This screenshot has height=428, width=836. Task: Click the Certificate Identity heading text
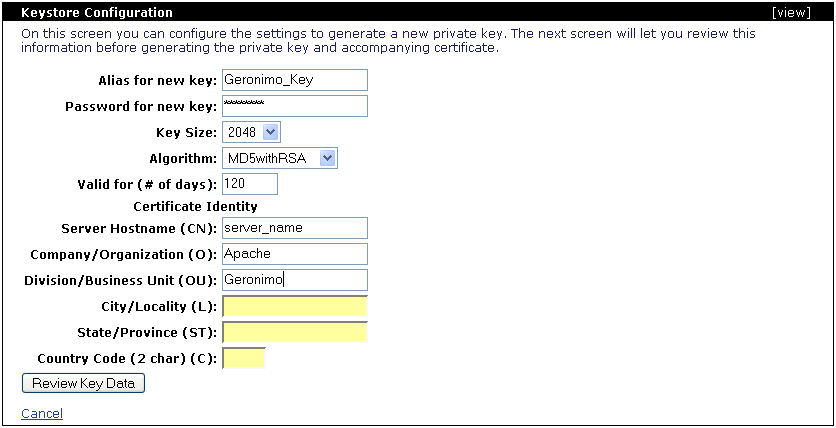point(195,207)
